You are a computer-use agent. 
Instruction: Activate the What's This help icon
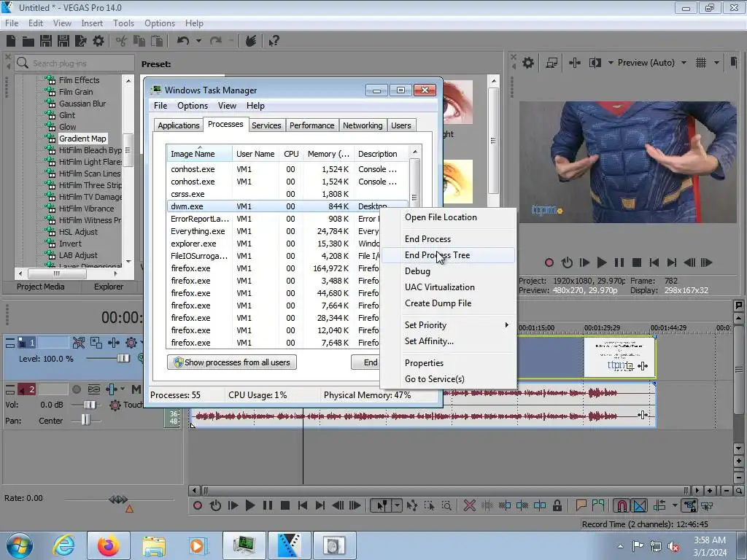[x=274, y=41]
